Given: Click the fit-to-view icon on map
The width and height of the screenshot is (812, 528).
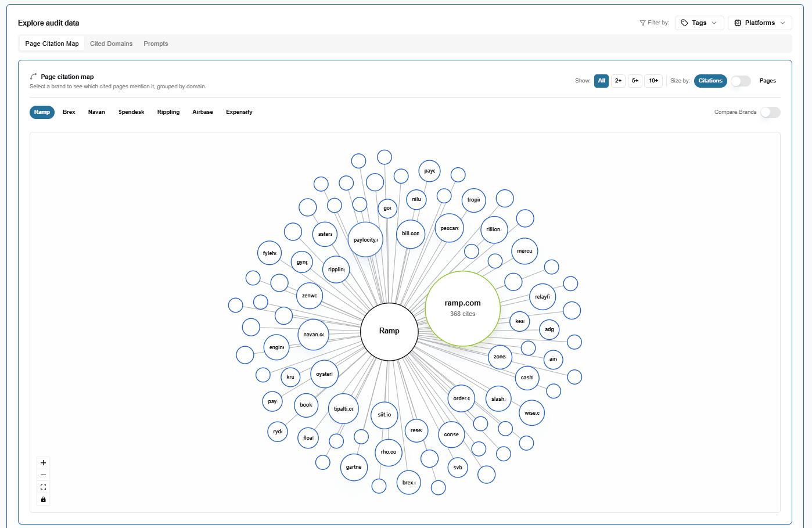Looking at the screenshot, I should 44,487.
